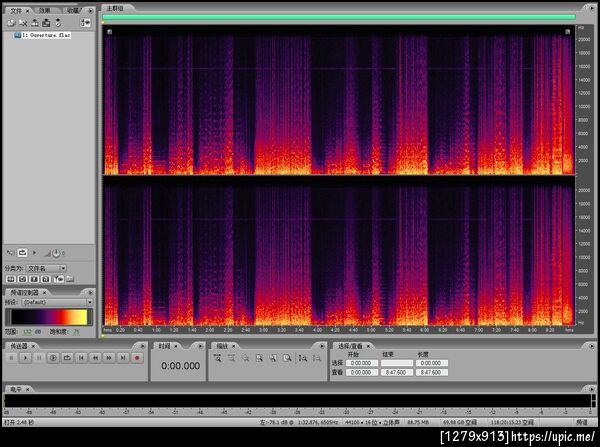Toggle the Show MIDI Files filter button

(x=46, y=279)
